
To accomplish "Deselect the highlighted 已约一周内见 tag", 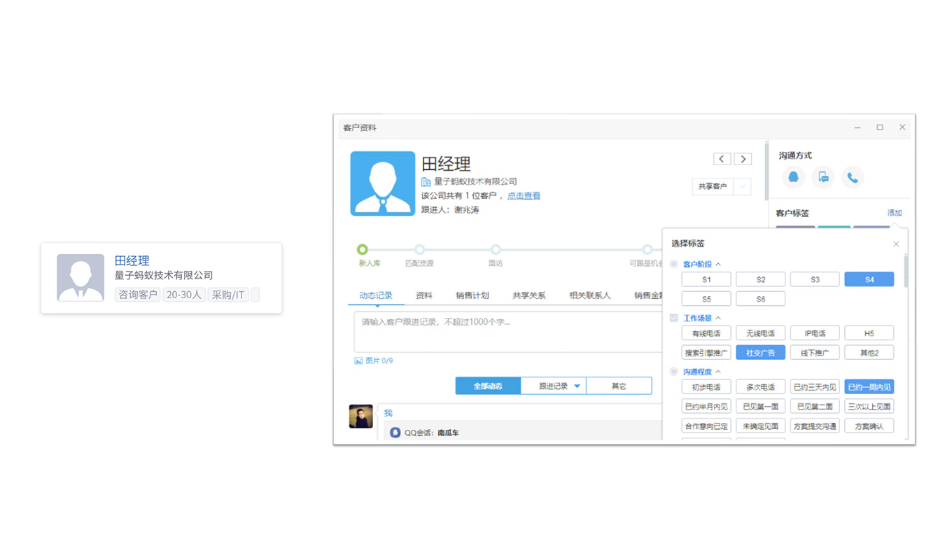I will (869, 387).
